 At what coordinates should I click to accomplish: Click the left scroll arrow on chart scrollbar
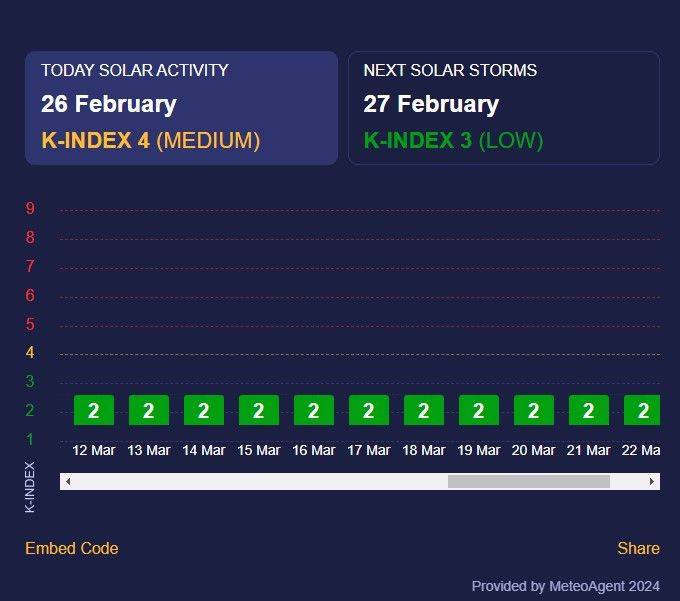[x=67, y=481]
